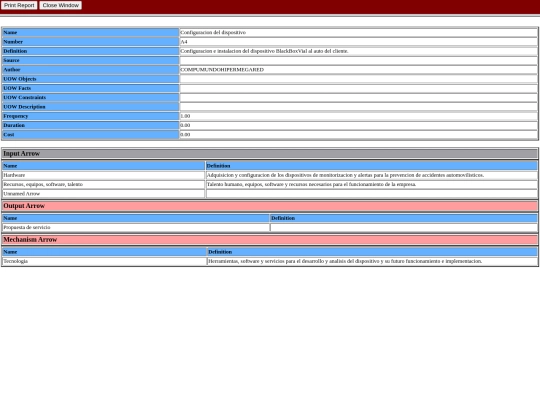Click the UOW Description label
The height and width of the screenshot is (405, 540).
pos(91,107)
